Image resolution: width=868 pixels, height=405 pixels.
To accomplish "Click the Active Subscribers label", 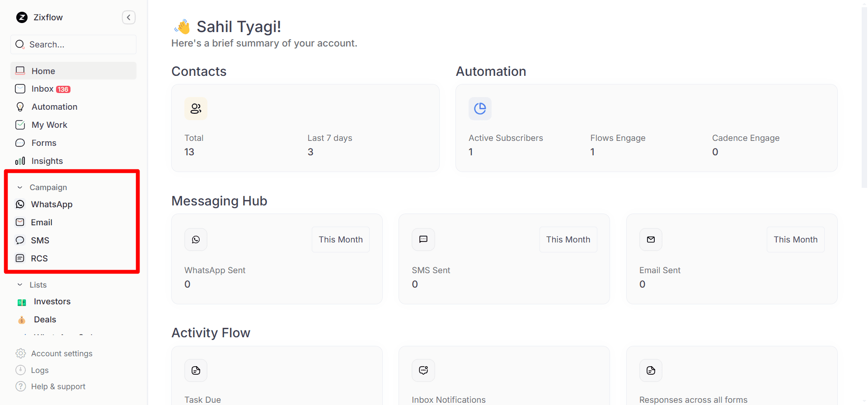I will [x=506, y=138].
